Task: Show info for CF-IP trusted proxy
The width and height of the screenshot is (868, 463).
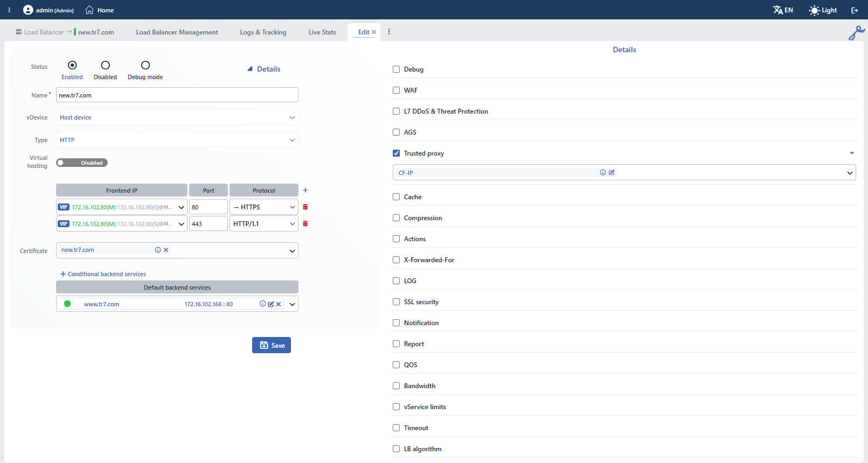Action: [603, 172]
